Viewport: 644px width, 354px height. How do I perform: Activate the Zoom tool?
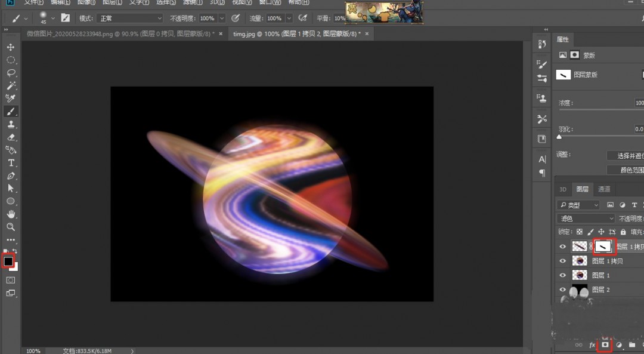tap(11, 227)
